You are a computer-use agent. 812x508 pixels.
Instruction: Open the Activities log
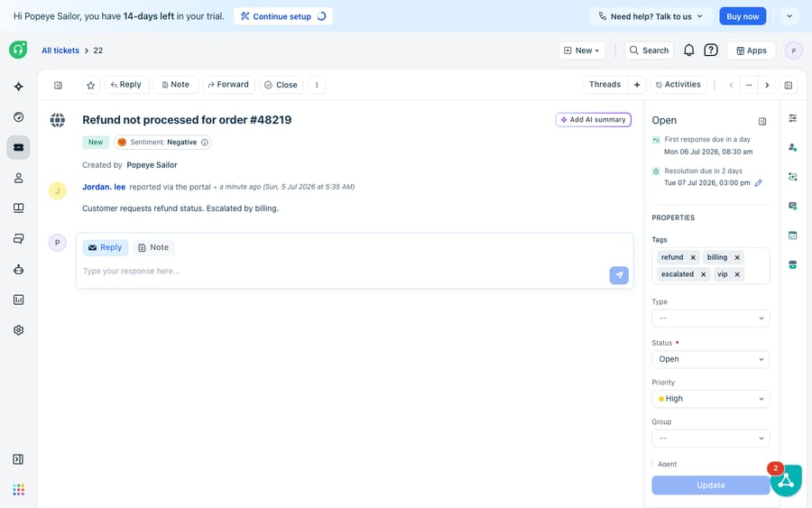click(x=678, y=85)
